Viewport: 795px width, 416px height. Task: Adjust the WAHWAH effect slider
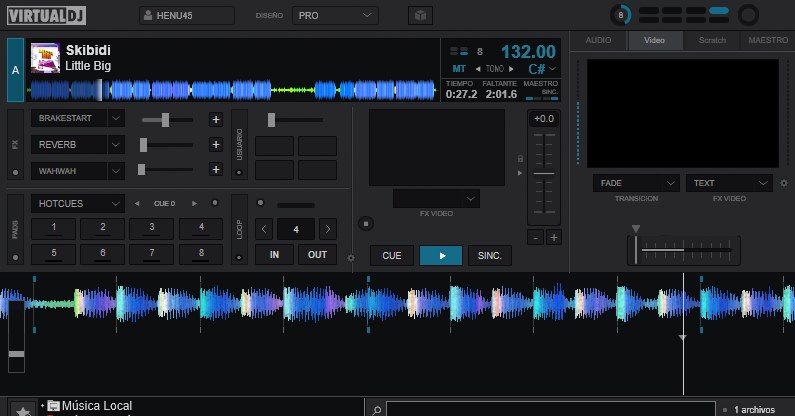click(167, 169)
